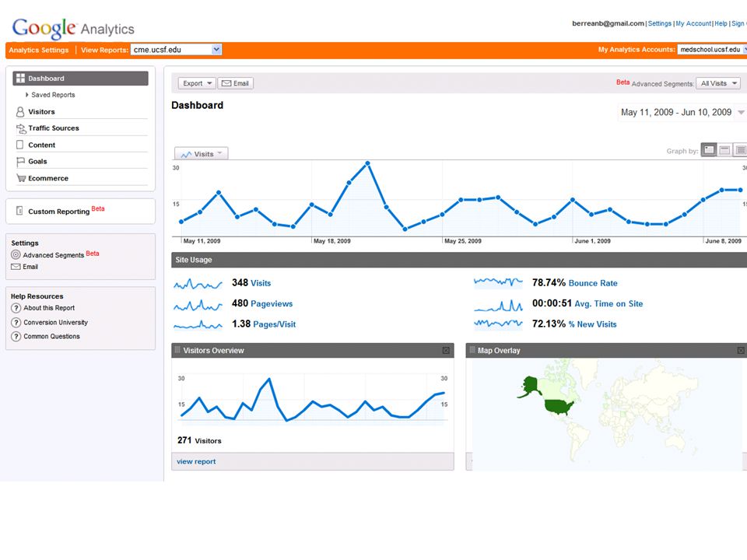This screenshot has width=747, height=560.
Task: Click the Advanced Segments target icon
Action: (16, 255)
